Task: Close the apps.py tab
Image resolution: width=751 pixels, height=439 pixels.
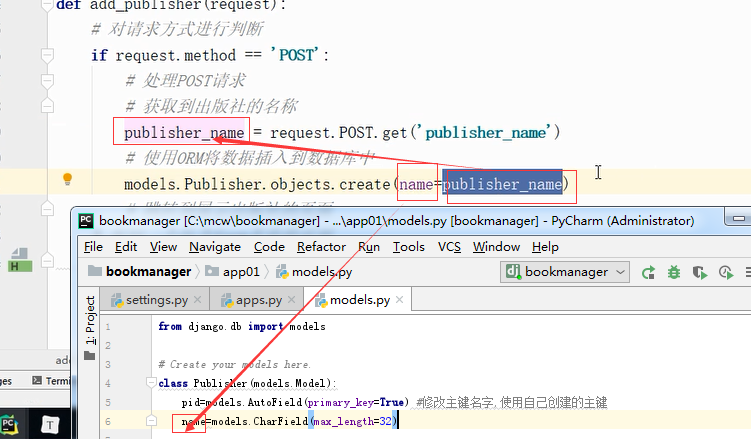Action: coord(291,300)
